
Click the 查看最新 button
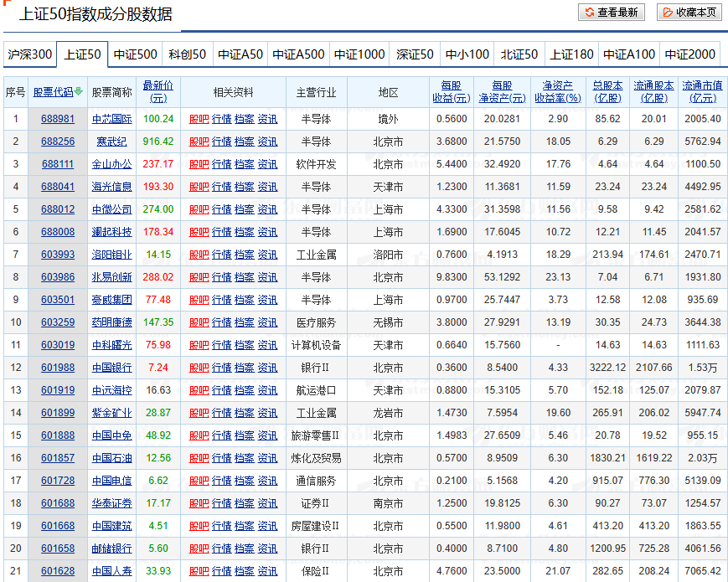point(611,12)
